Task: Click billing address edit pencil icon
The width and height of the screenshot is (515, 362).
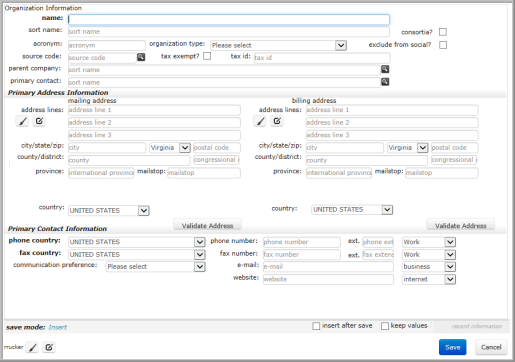Action: (x=277, y=121)
